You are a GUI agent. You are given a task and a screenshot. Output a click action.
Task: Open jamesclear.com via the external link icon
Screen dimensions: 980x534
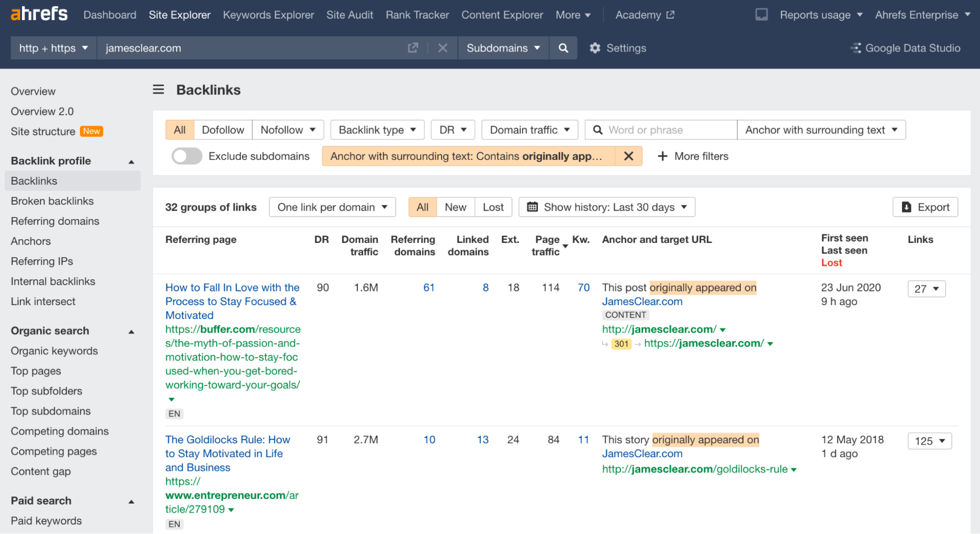413,48
